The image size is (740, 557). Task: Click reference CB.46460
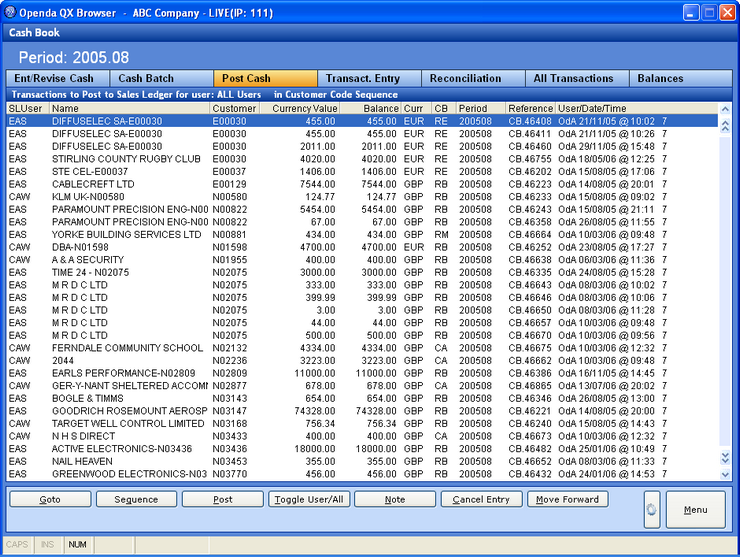point(530,146)
